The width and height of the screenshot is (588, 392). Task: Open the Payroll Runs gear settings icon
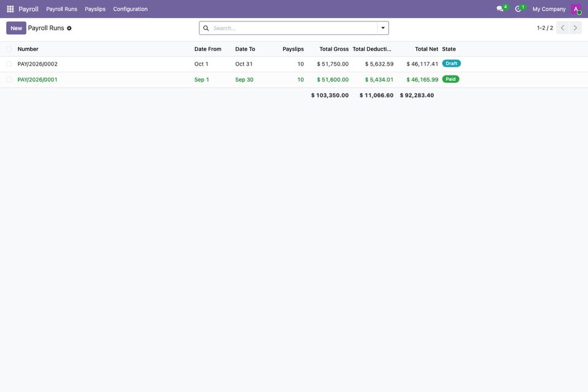[x=69, y=28]
